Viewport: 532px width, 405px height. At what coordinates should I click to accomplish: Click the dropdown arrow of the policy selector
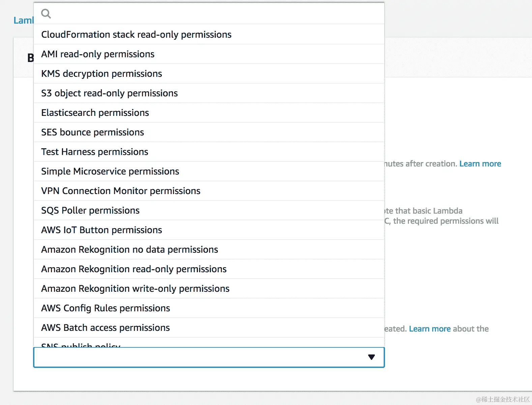pyautogui.click(x=371, y=357)
